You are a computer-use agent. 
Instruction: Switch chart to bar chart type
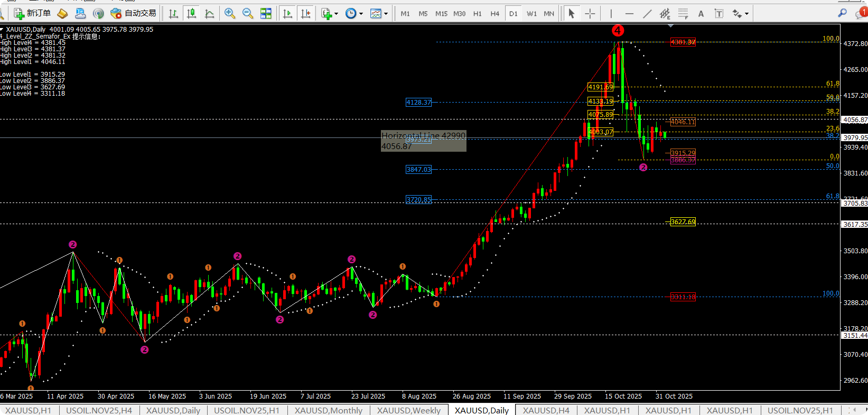pyautogui.click(x=173, y=13)
